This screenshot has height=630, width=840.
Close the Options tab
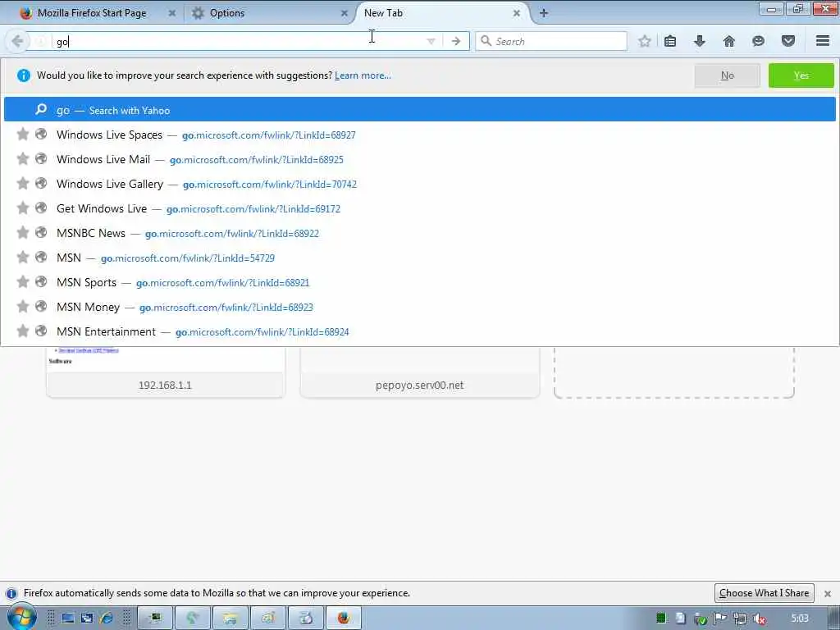click(x=344, y=13)
